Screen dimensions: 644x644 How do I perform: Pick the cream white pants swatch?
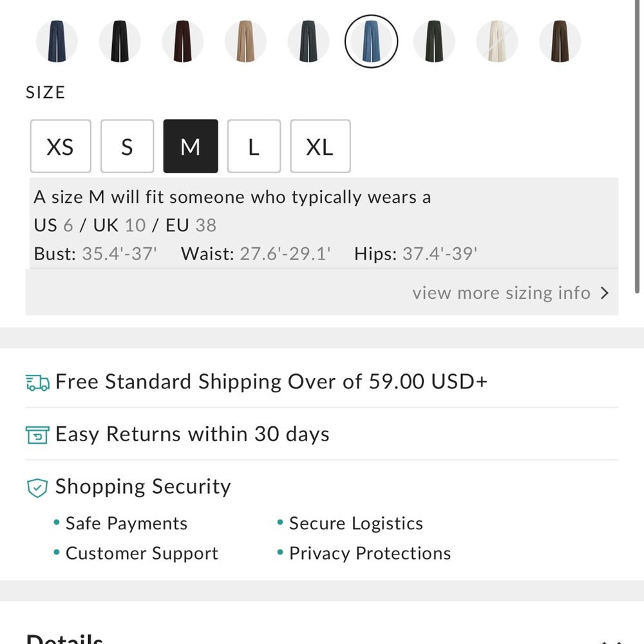(x=497, y=41)
